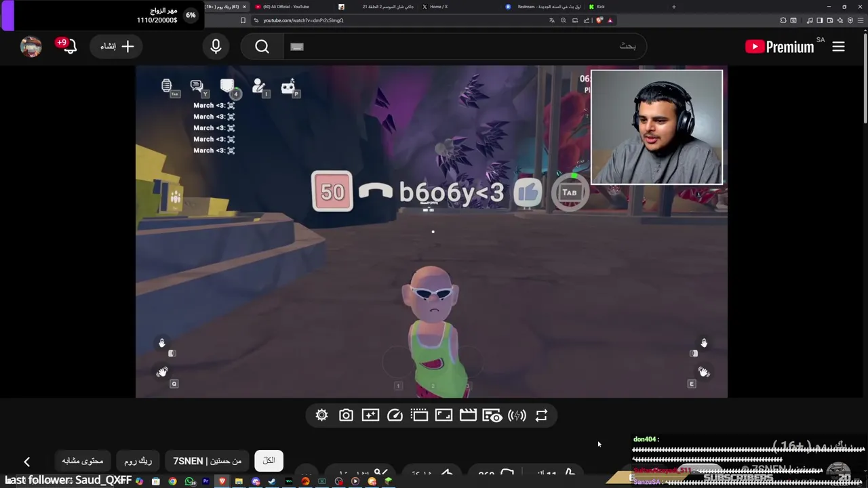Click the thumbs-up cheer icon in game
Screen dimensions: 868x488
coord(528,192)
